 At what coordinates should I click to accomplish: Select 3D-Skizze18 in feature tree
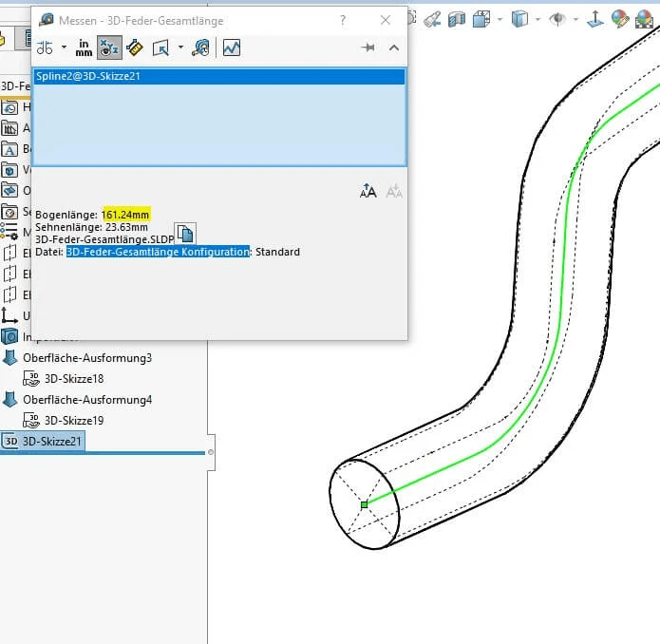(x=73, y=379)
